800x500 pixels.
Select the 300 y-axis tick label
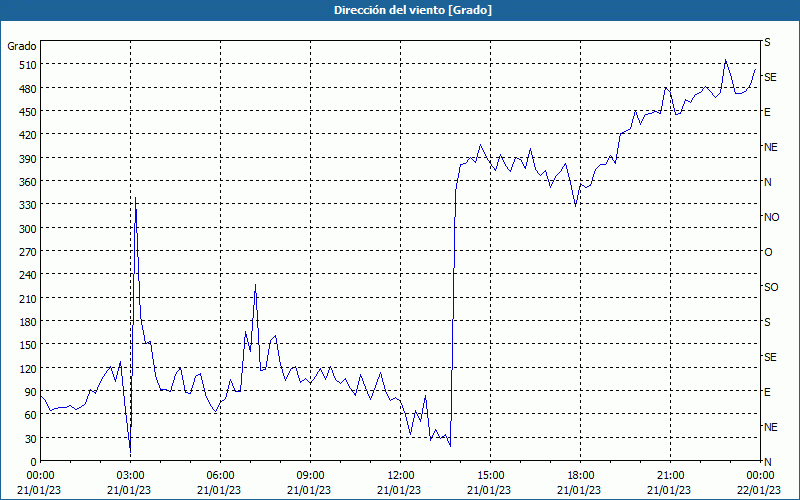pyautogui.click(x=28, y=229)
